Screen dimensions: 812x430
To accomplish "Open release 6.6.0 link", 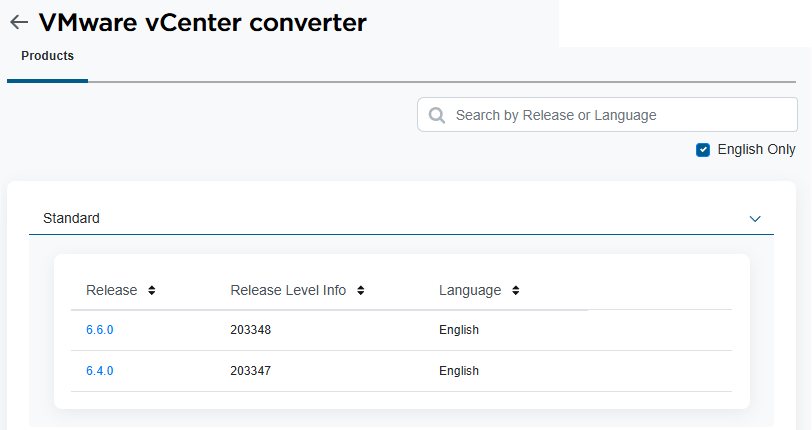I will point(99,330).
